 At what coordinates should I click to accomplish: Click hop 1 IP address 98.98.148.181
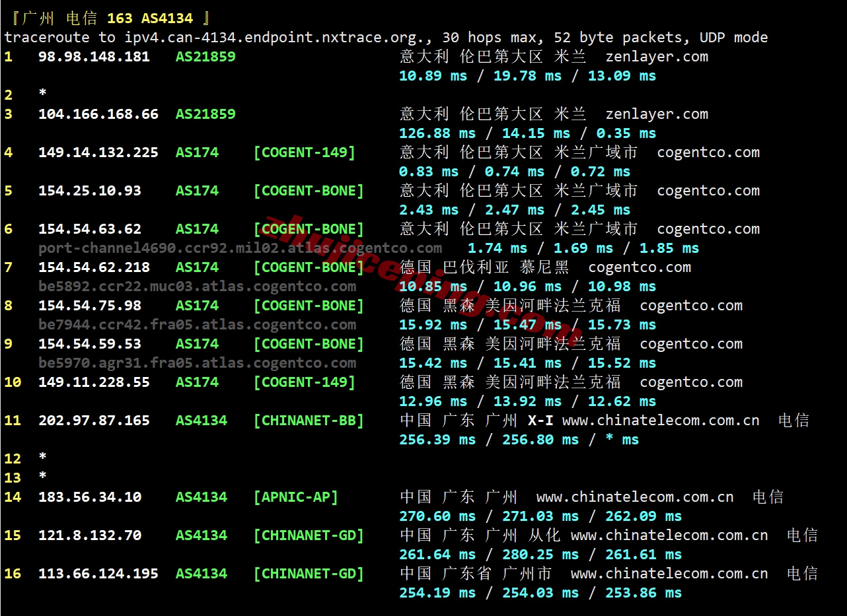click(94, 57)
